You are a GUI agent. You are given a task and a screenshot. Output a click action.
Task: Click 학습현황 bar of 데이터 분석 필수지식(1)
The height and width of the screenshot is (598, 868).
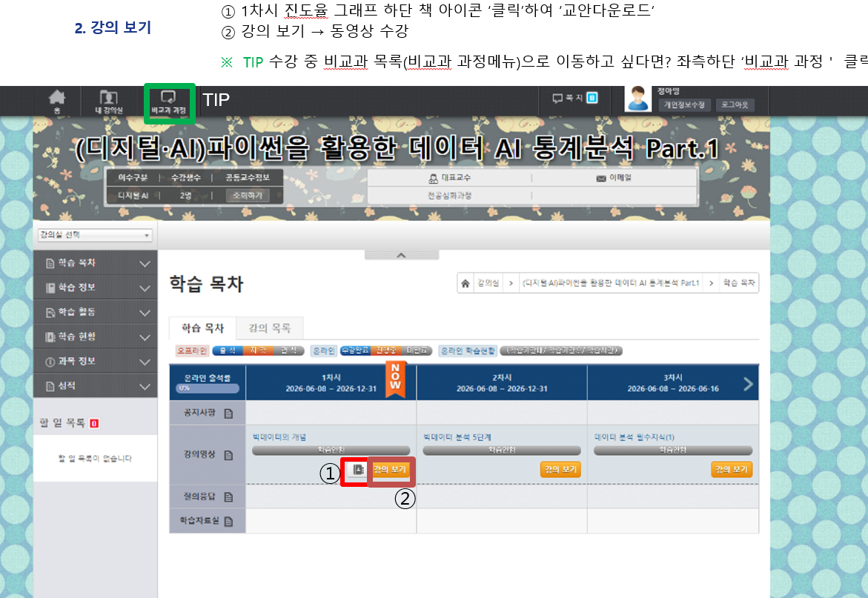tap(672, 451)
